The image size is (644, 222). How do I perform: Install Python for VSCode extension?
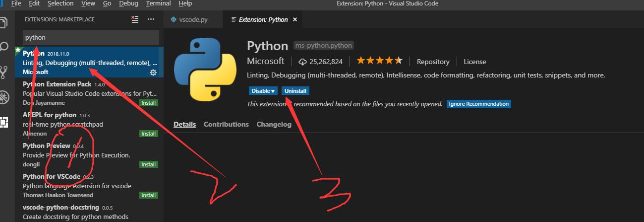(x=148, y=195)
